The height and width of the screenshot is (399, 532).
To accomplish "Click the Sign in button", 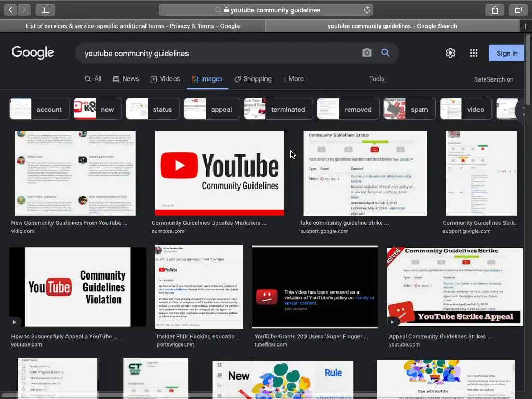I will 507,54.
